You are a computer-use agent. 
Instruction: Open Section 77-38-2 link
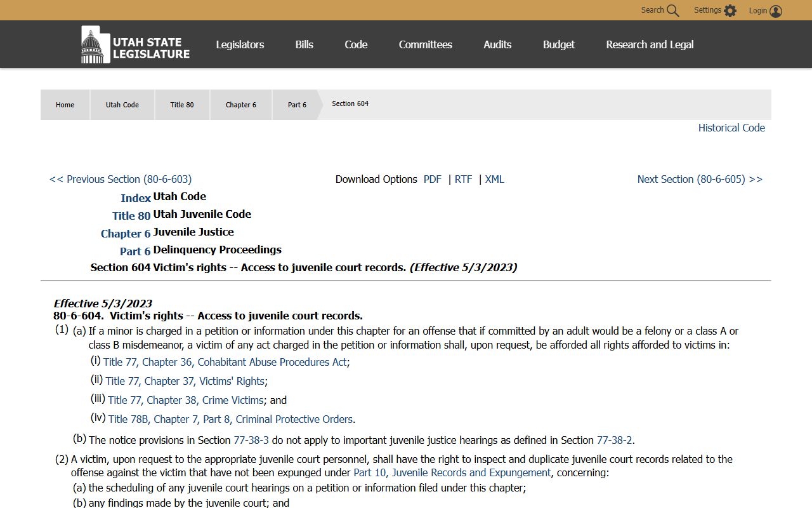pyautogui.click(x=614, y=440)
